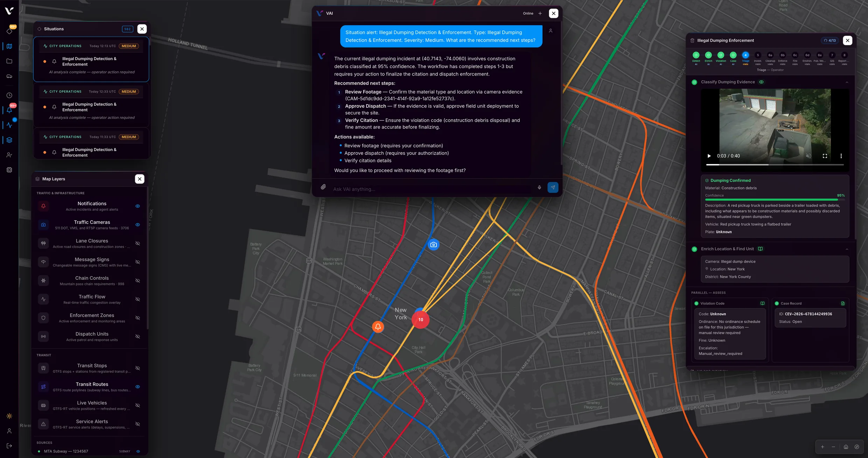Open the activity pulse icon in sidebar
Screen dimensions: 868x458
(9, 125)
